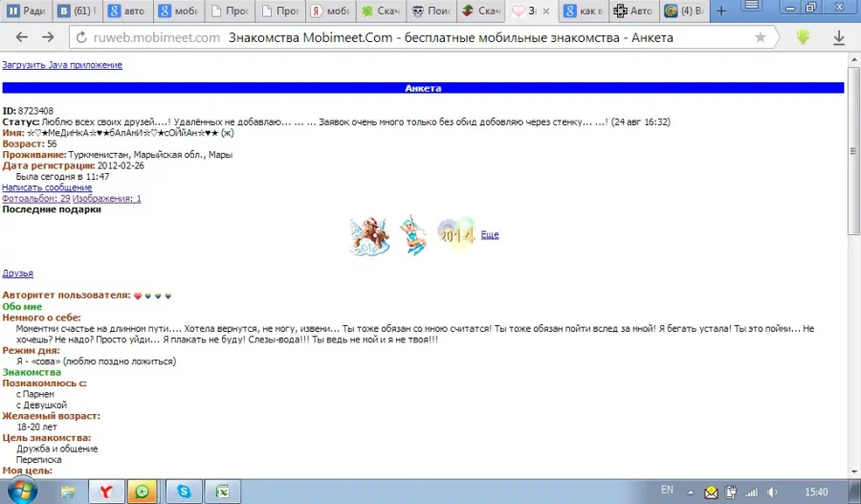
Task: Open the browser downloads icon
Action: 838,37
